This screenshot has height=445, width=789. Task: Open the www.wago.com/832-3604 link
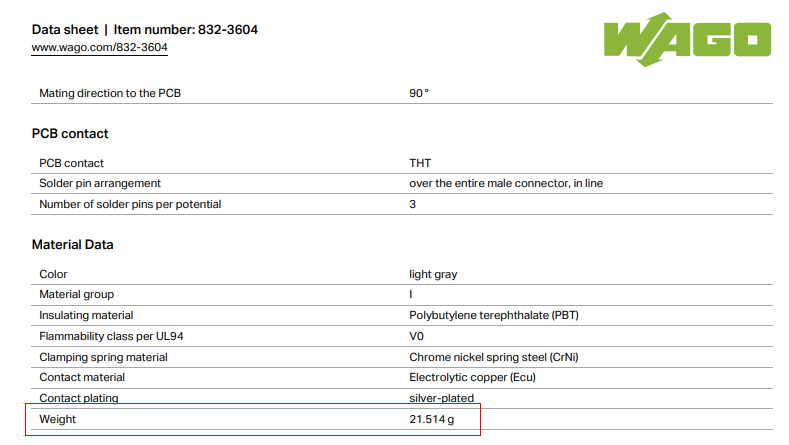click(x=99, y=47)
